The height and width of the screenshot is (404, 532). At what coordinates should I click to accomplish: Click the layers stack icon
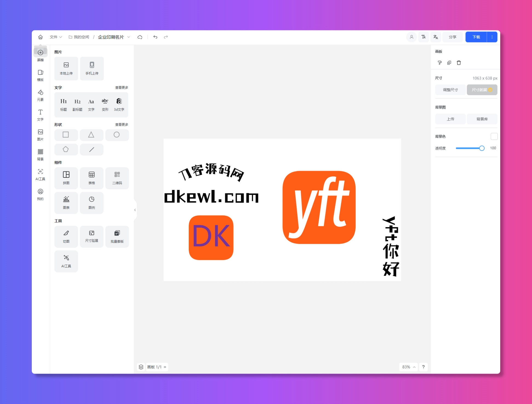(141, 367)
